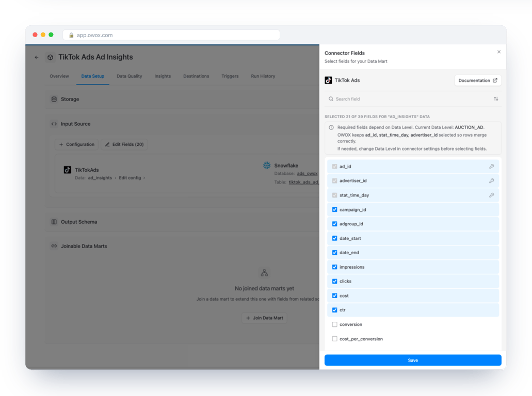Image resolution: width=532 pixels, height=396 pixels.
Task: Click the key icon on stat_time_day row
Action: (491, 195)
